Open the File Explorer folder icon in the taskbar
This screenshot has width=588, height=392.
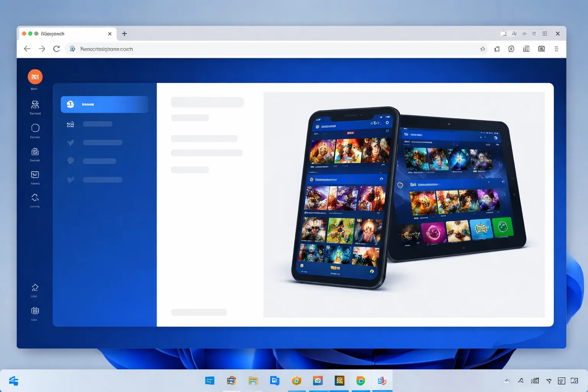point(253,381)
